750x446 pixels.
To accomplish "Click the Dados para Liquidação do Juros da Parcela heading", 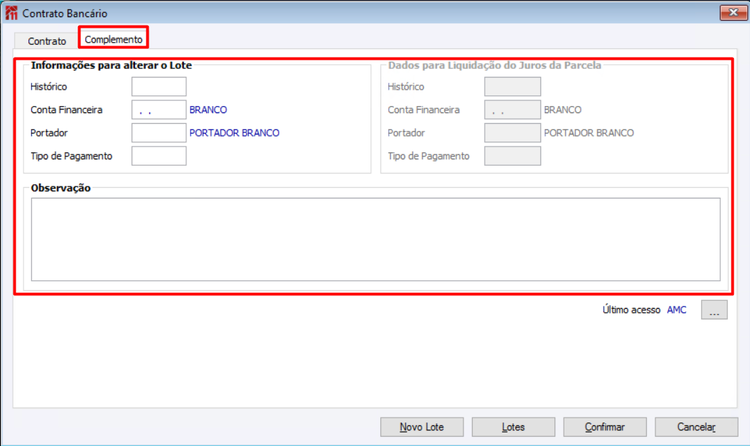I will pyautogui.click(x=495, y=66).
